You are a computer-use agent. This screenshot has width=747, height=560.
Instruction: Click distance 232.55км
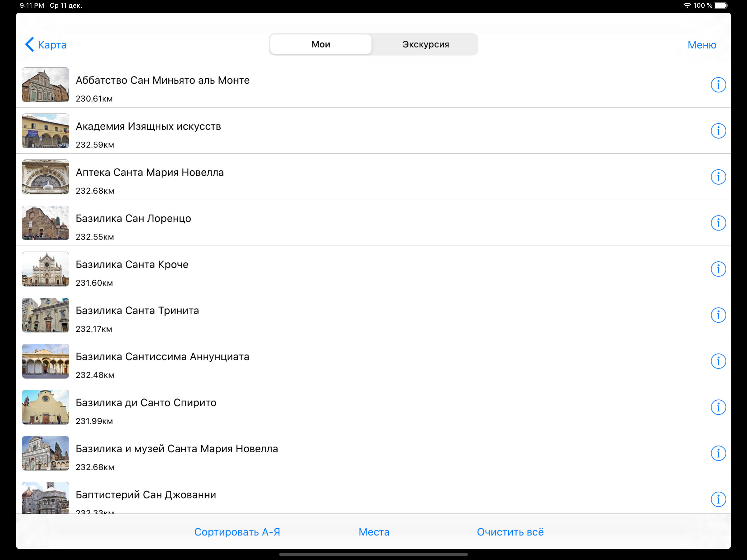pos(95,237)
